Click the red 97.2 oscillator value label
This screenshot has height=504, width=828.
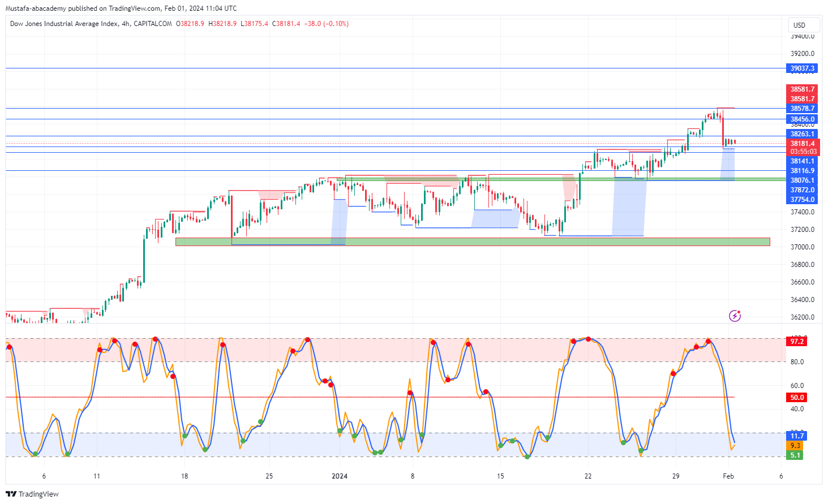click(797, 342)
